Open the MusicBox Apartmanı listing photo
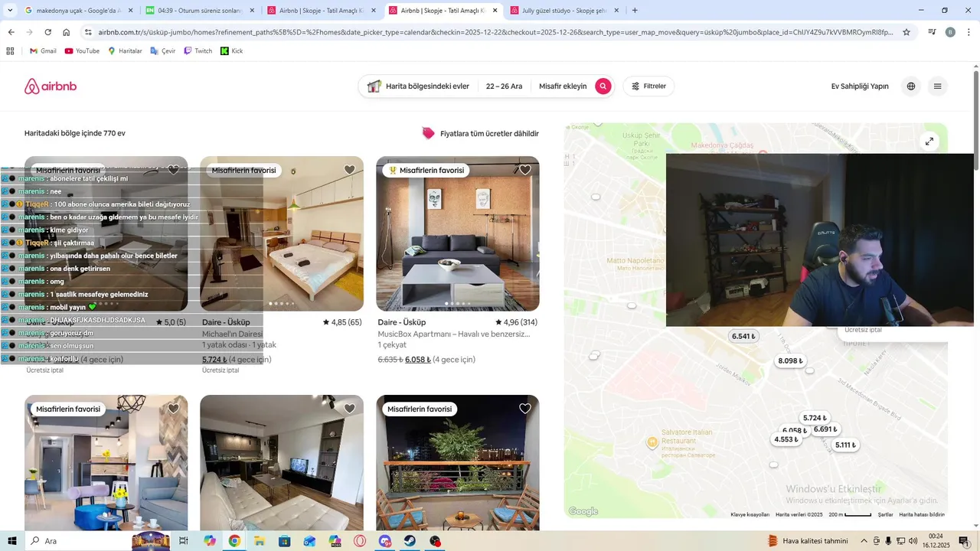The image size is (980, 551). [x=458, y=233]
